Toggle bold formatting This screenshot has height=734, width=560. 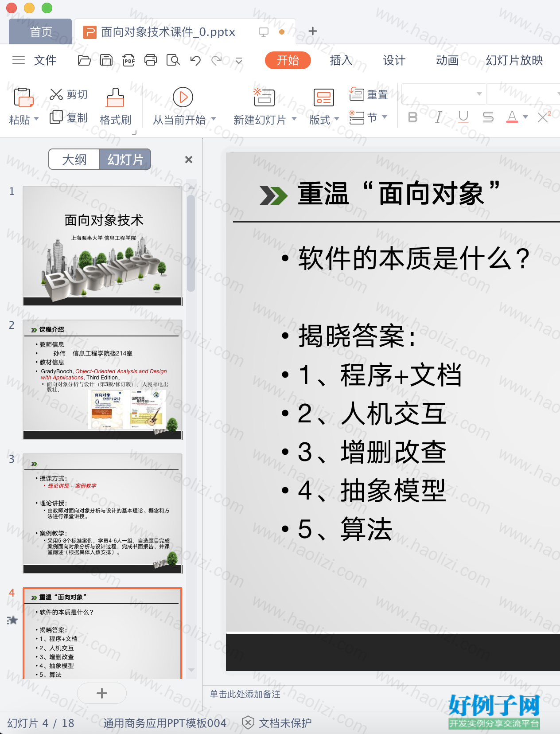[x=412, y=117]
